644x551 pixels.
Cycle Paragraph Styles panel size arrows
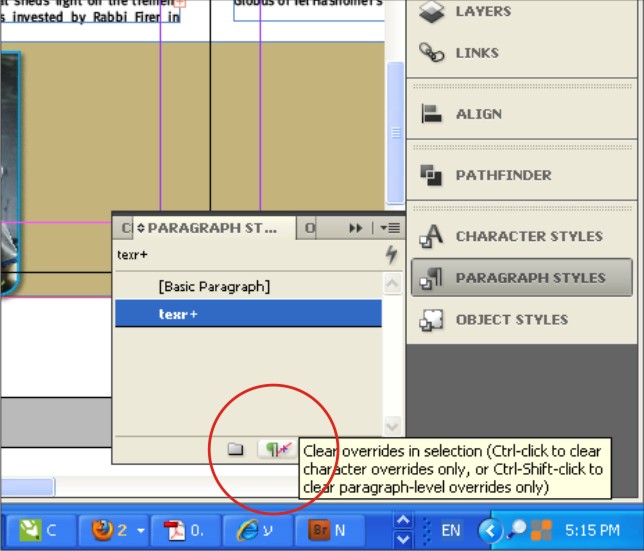(141, 228)
